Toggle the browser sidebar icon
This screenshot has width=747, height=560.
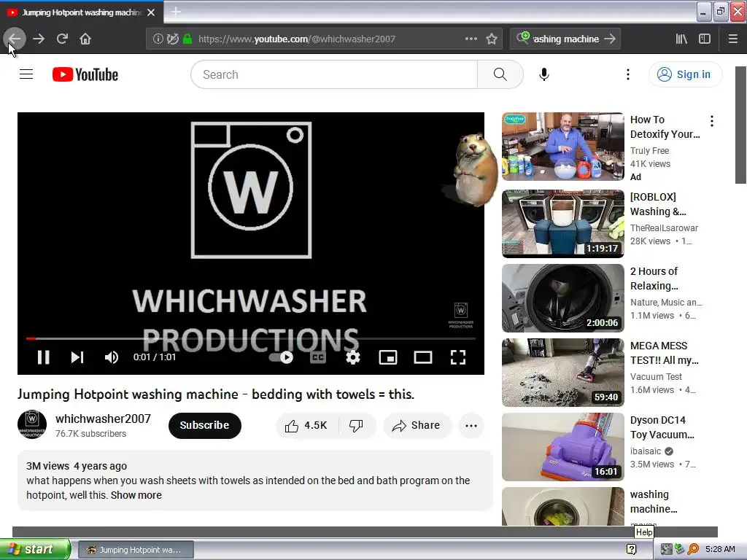pyautogui.click(x=705, y=39)
